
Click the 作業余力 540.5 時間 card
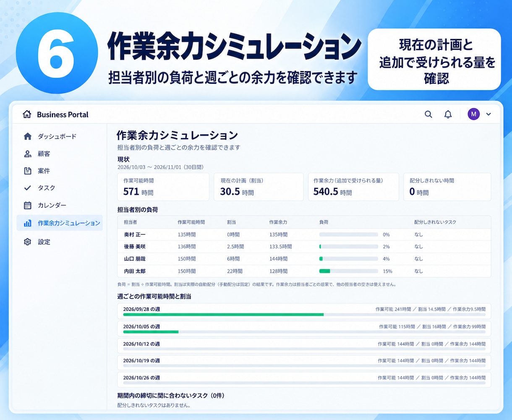coord(353,187)
